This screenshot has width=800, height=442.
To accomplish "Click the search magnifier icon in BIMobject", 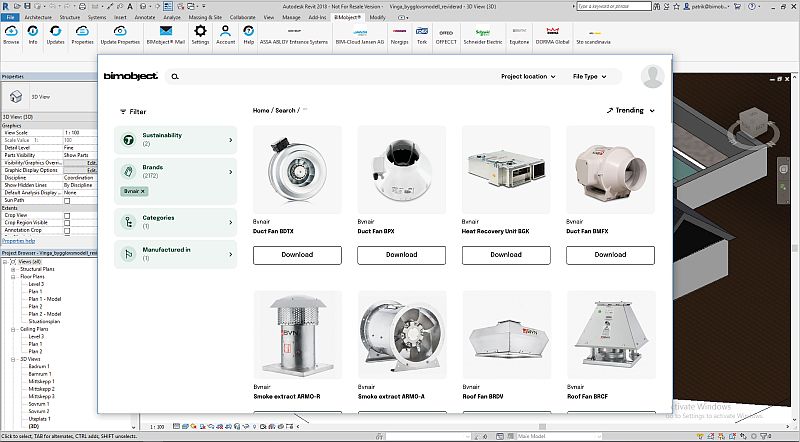I will click(x=175, y=77).
